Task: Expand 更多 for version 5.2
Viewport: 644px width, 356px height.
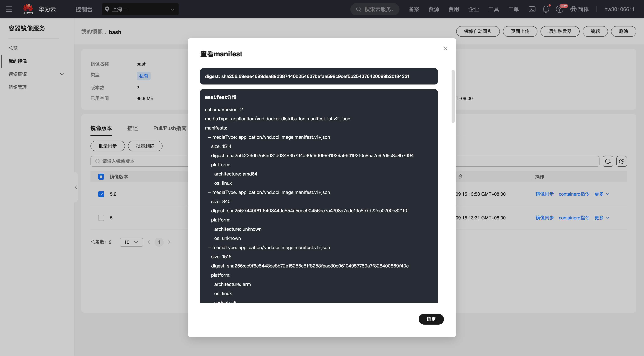Action: (x=602, y=194)
